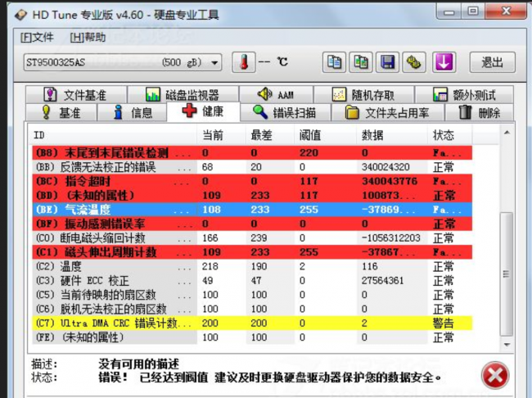Select the (B8) 末尾到末尾错误检测 row
The height and width of the screenshot is (398, 532).
[252, 153]
